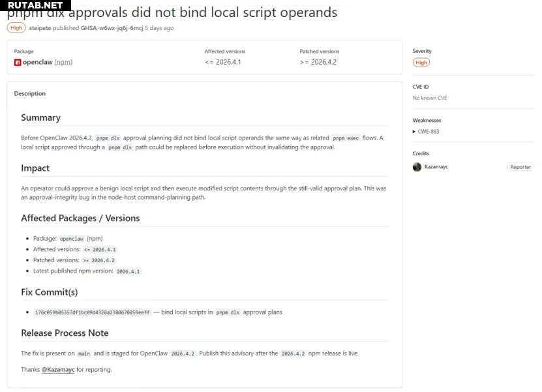This screenshot has height=392, width=542.
Task: Click Kazamayc's avatar in Credits
Action: point(417,167)
